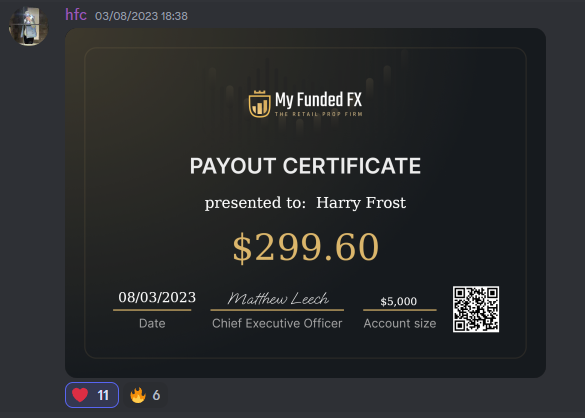Click the fire emoji icon
Image resolution: width=585 pixels, height=418 pixels.
point(138,395)
